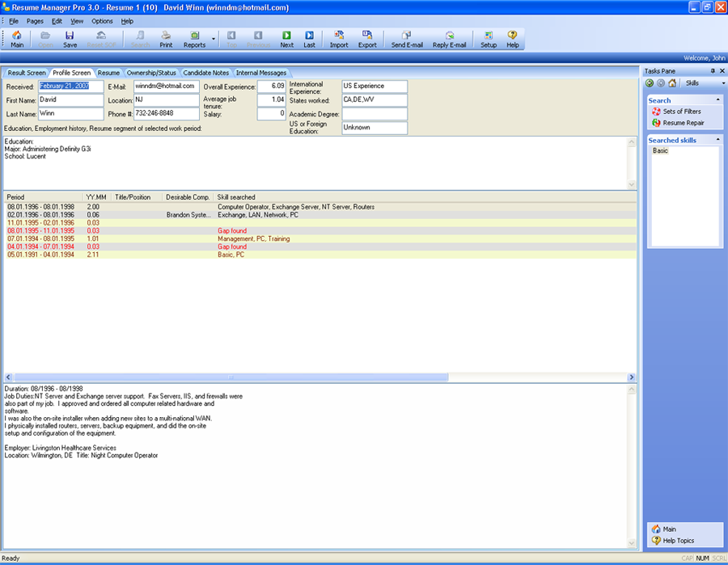Close the Tasks Pane

click(722, 71)
